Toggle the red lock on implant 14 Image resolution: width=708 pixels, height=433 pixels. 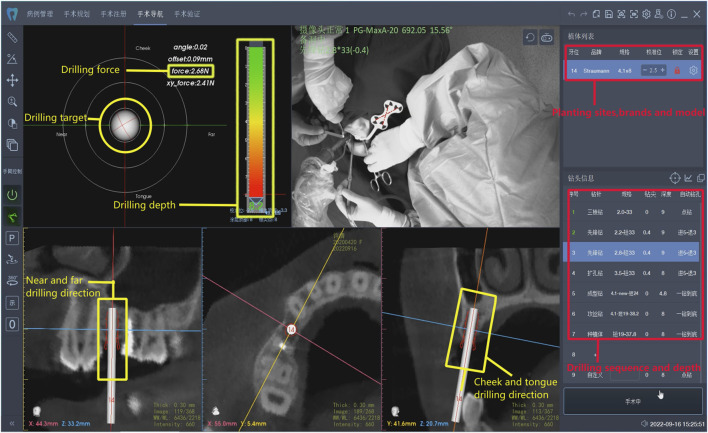[676, 71]
